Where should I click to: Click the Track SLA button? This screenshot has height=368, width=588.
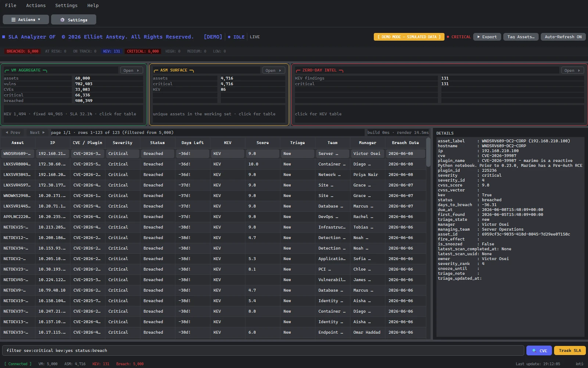pyautogui.click(x=570, y=351)
